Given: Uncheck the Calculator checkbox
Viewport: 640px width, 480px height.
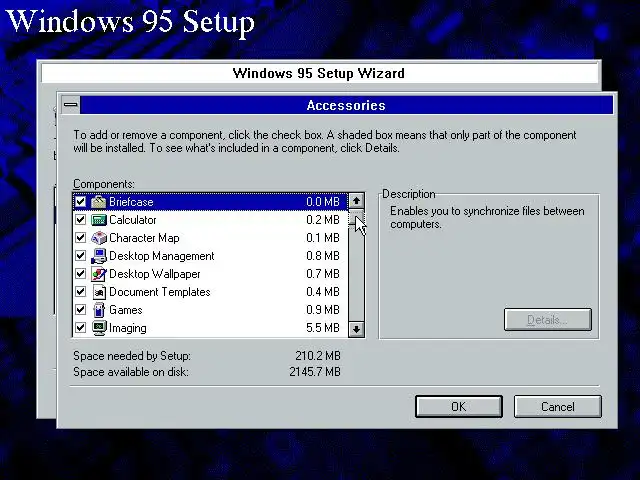Looking at the screenshot, I should click(80, 220).
